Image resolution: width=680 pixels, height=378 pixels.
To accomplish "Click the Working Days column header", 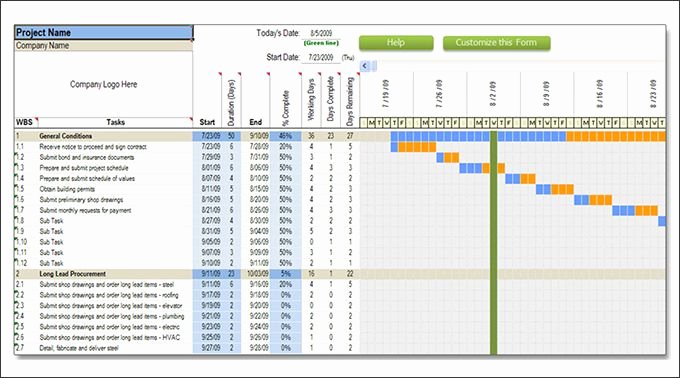I will click(x=311, y=100).
